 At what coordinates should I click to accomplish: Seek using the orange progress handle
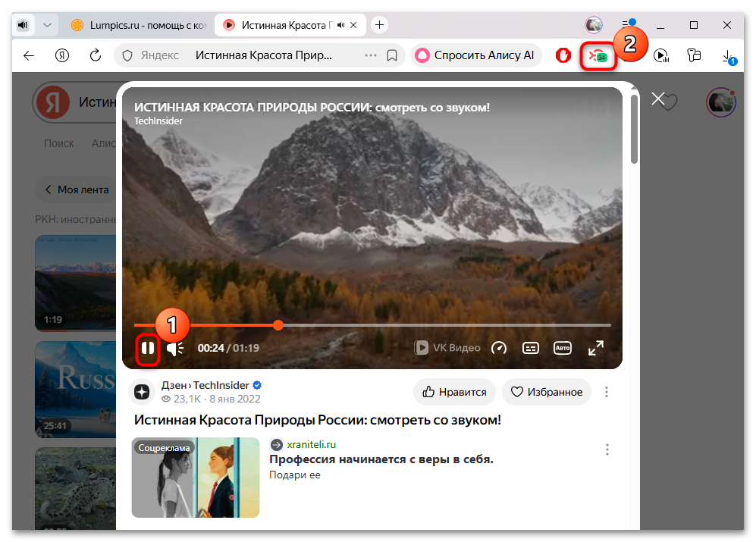coord(278,325)
